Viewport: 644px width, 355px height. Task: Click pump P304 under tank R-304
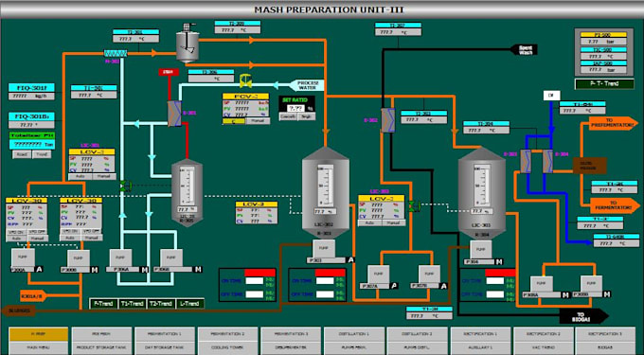point(481,250)
